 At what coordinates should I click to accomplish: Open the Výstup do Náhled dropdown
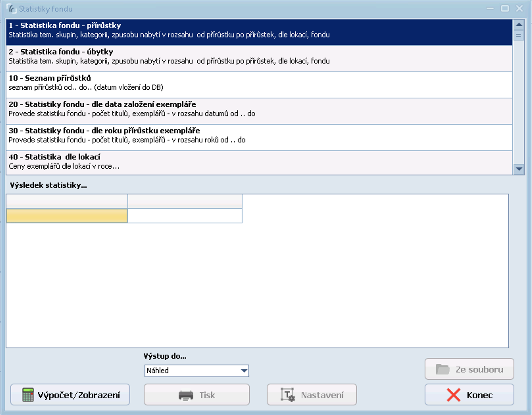click(197, 371)
